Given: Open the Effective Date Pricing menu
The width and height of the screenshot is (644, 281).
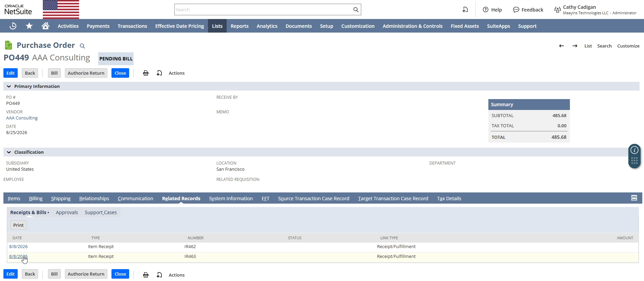Looking at the screenshot, I should pyautogui.click(x=179, y=26).
